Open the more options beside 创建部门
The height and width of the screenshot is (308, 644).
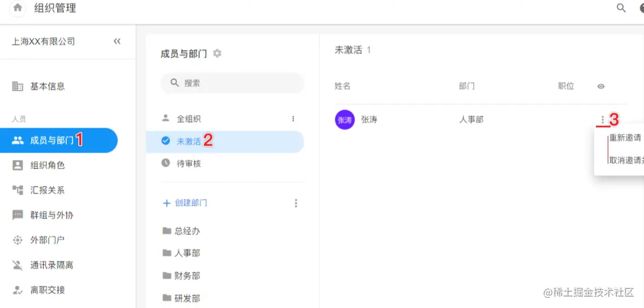(x=296, y=203)
